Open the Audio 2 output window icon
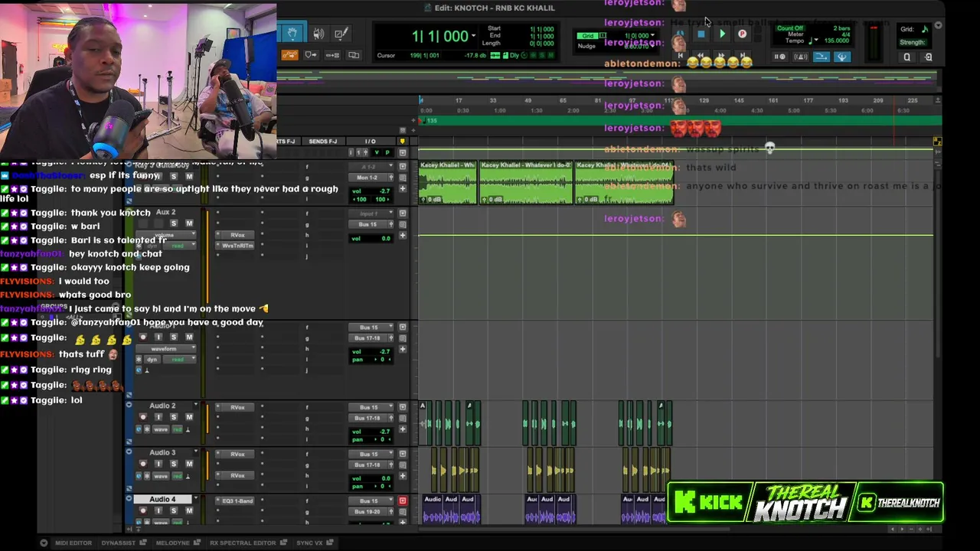This screenshot has height=551, width=980. point(403,407)
